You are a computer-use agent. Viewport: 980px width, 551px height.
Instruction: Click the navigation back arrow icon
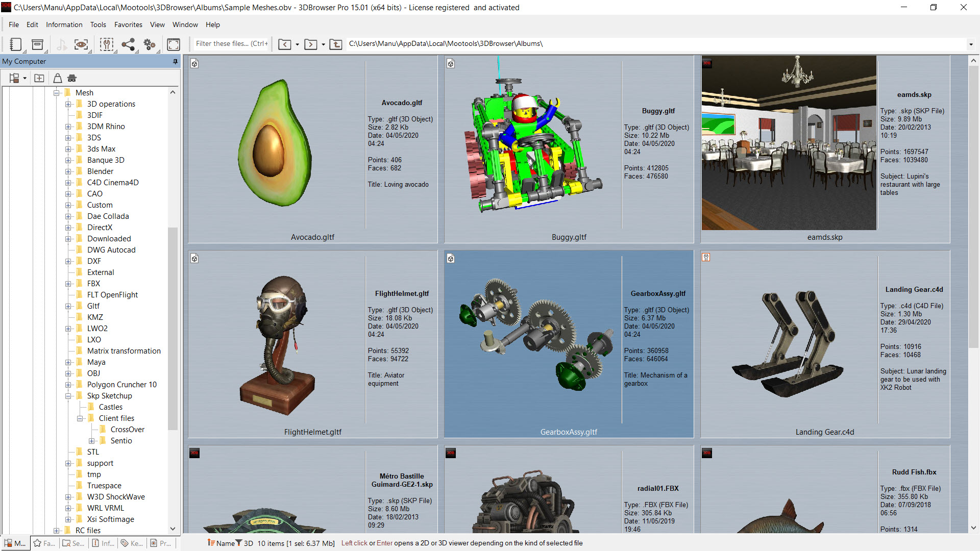(285, 44)
